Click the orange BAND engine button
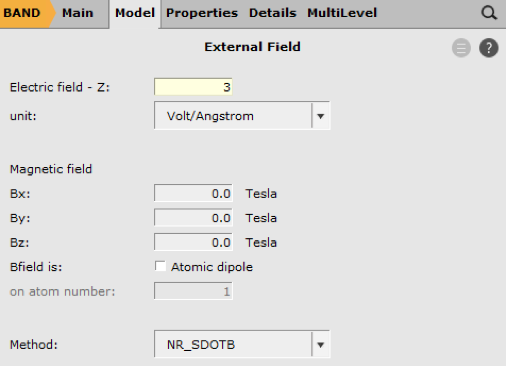This screenshot has width=506, height=366. tap(25, 13)
